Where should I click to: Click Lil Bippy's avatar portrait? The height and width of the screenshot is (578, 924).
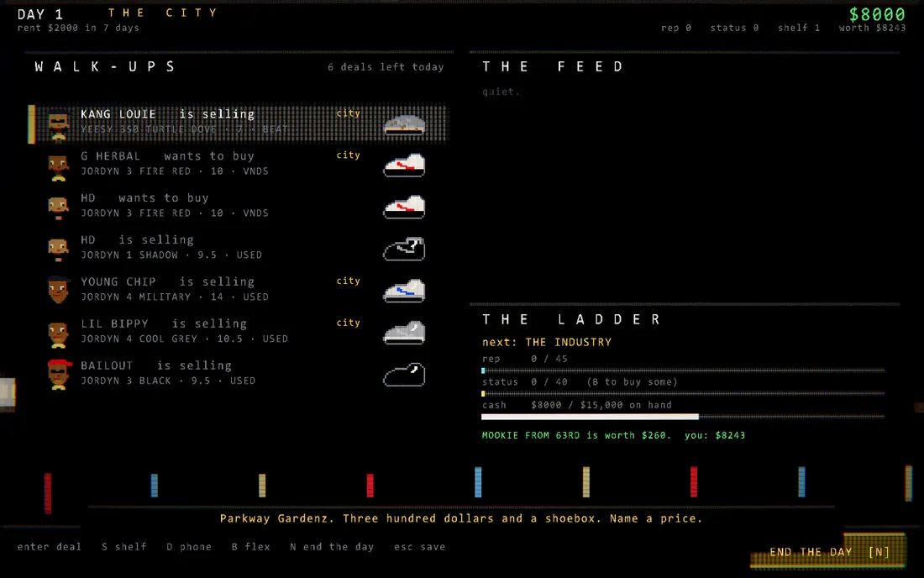coord(58,334)
